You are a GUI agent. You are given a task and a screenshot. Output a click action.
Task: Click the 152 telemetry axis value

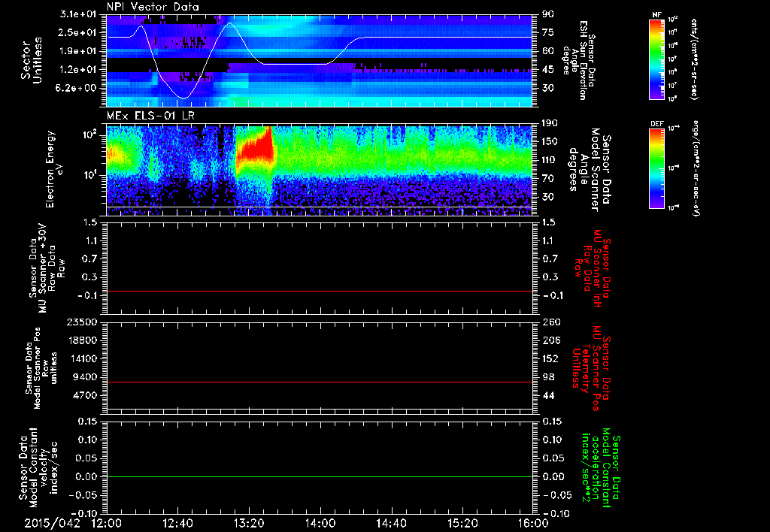(550, 358)
